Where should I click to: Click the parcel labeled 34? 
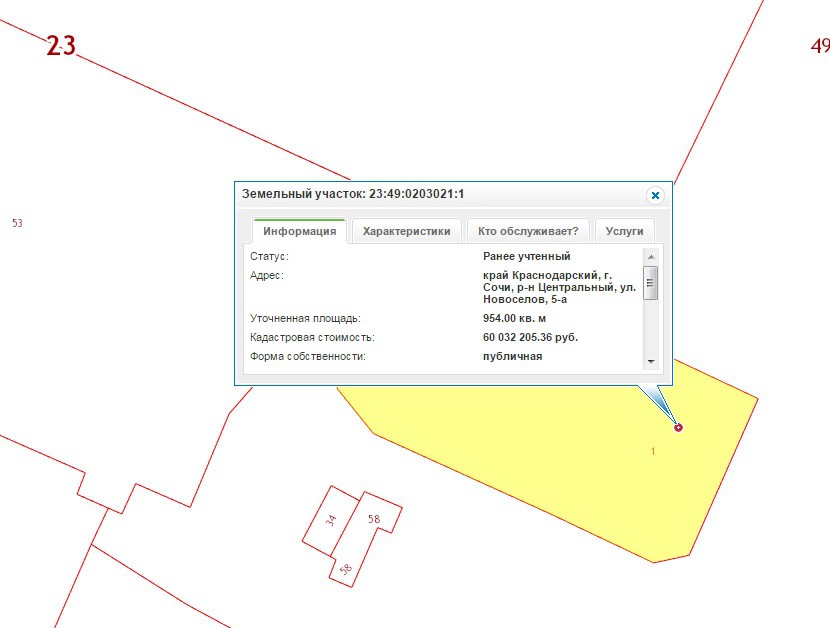330,521
